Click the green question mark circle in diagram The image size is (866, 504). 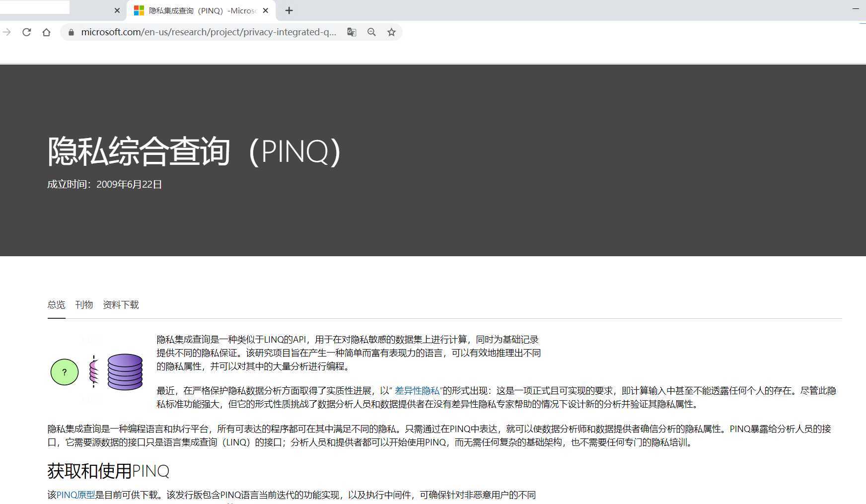click(65, 372)
